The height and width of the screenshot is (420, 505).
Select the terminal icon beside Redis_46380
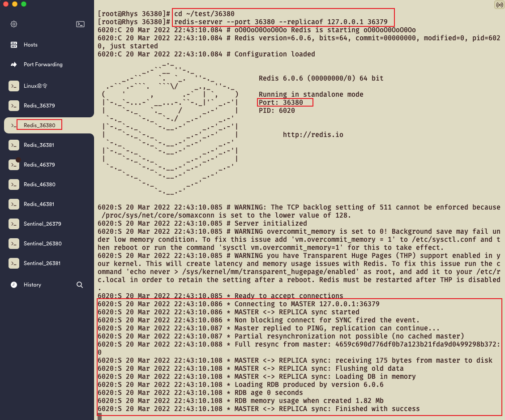point(14,184)
